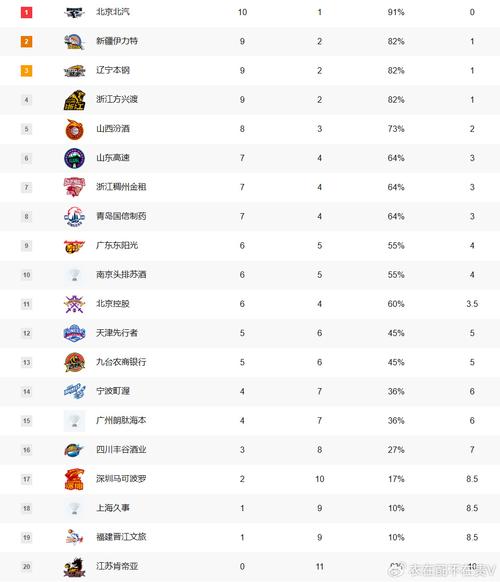500x582 pixels.
Task: Click the 深圳马可波罗 red team logo
Action: [x=74, y=479]
